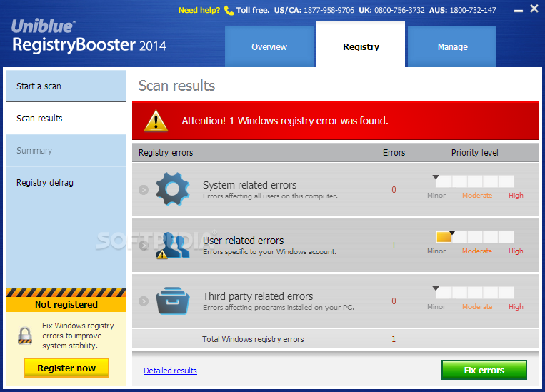Open the Summary sidebar item
This screenshot has width=545, height=392.
[x=66, y=151]
